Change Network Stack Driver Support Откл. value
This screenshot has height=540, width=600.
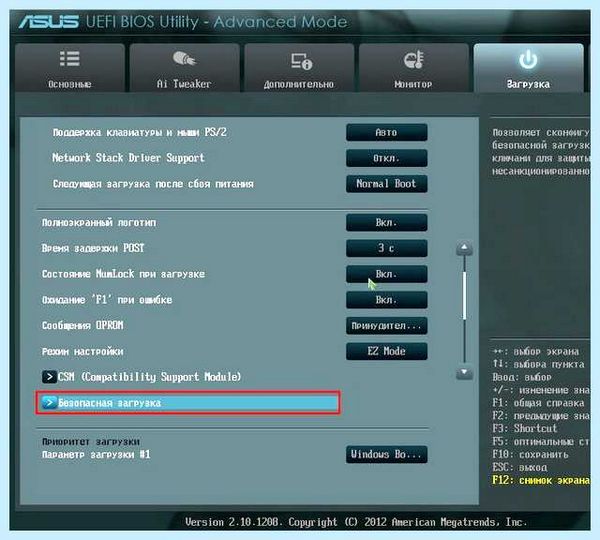(x=386, y=158)
